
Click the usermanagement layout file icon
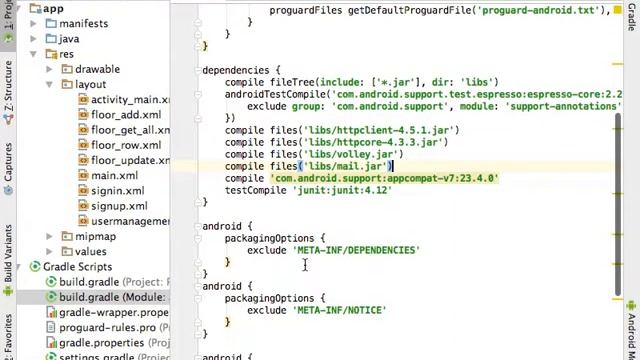(x=83, y=221)
